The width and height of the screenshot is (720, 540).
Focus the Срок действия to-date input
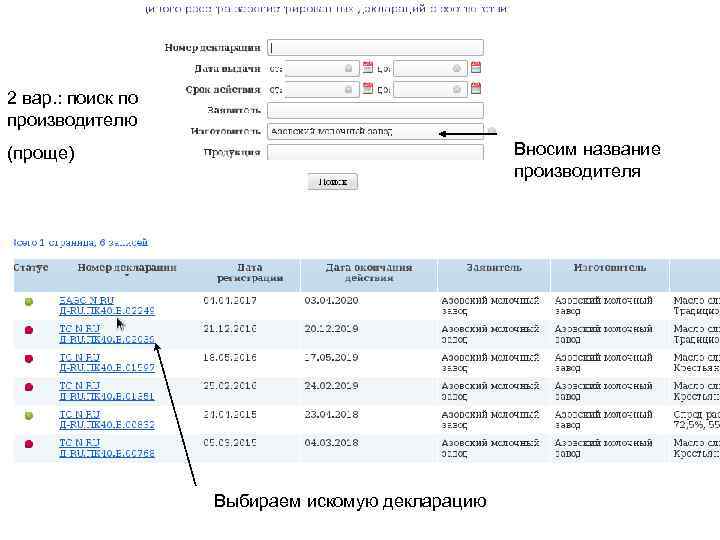tap(430, 89)
